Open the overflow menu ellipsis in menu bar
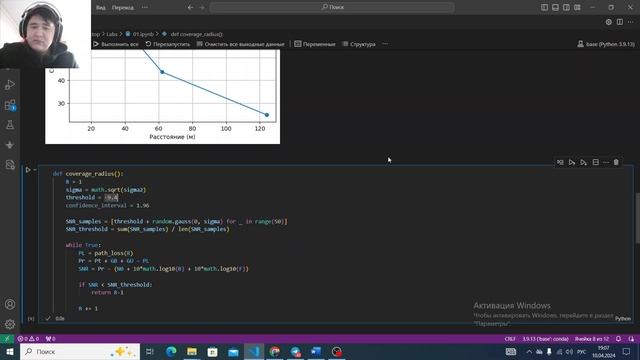The height and width of the screenshot is (360, 640). click(145, 7)
